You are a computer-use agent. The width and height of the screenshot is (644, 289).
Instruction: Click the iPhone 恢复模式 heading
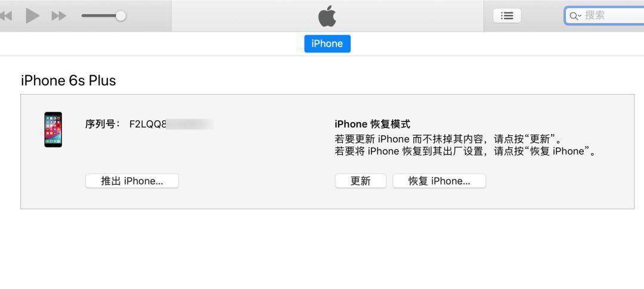[x=373, y=124]
